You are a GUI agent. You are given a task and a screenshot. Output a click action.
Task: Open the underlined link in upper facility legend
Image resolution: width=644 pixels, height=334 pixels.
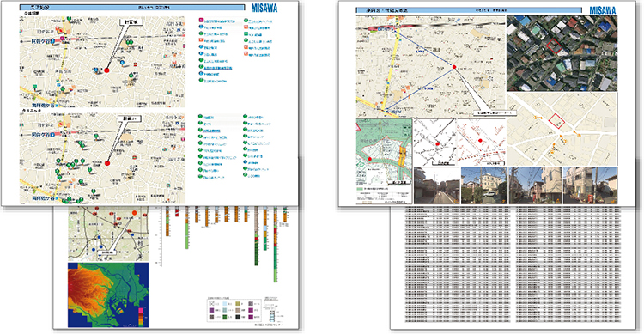point(218,68)
